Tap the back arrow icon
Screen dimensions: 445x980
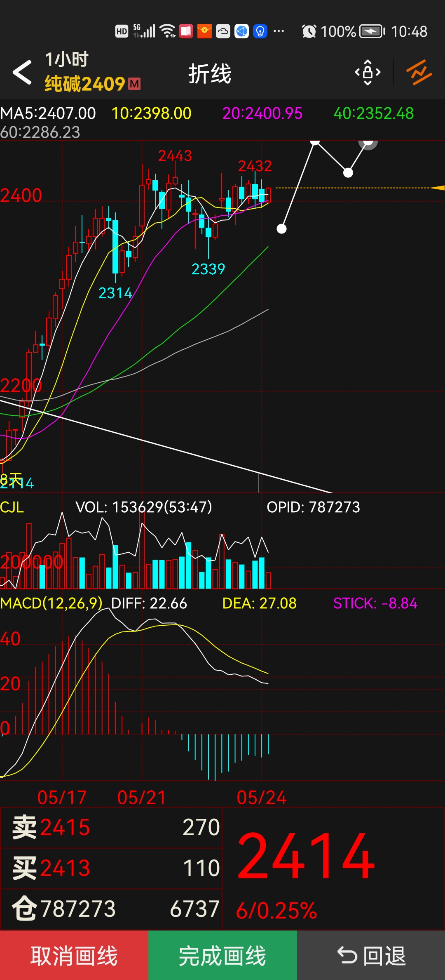(x=22, y=73)
